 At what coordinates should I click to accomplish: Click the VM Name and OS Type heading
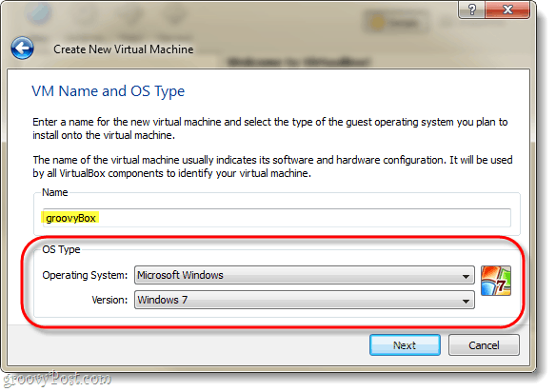tap(109, 91)
